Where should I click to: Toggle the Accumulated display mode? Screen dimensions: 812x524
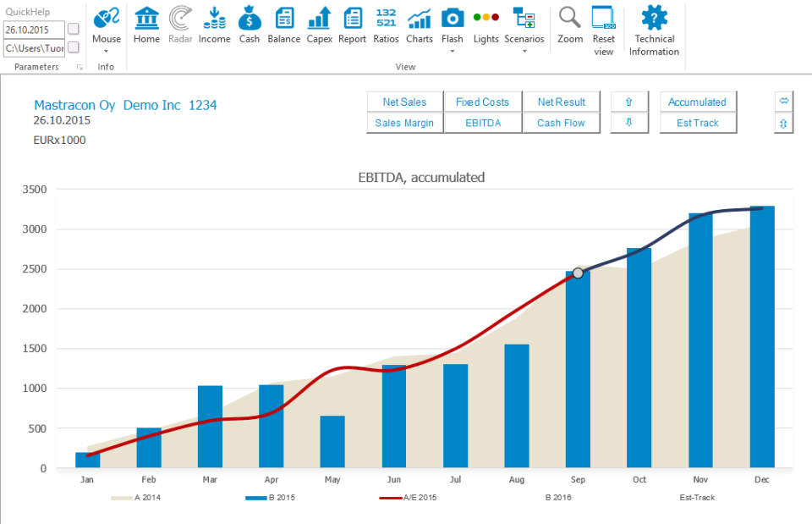point(698,102)
